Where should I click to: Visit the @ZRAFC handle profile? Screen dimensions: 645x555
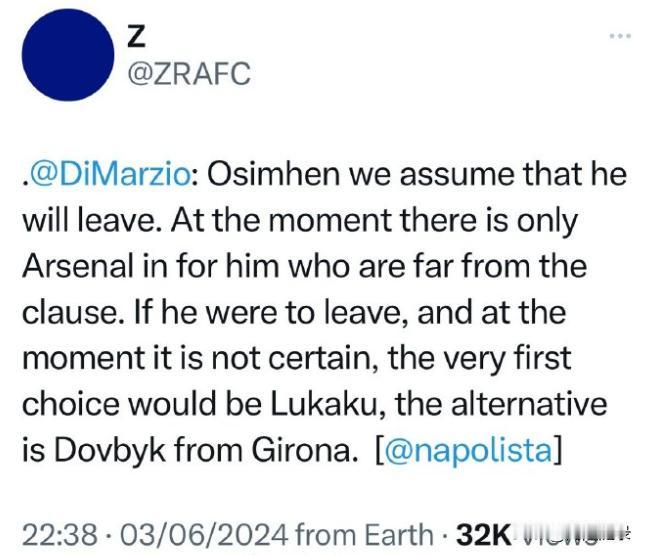pos(189,74)
